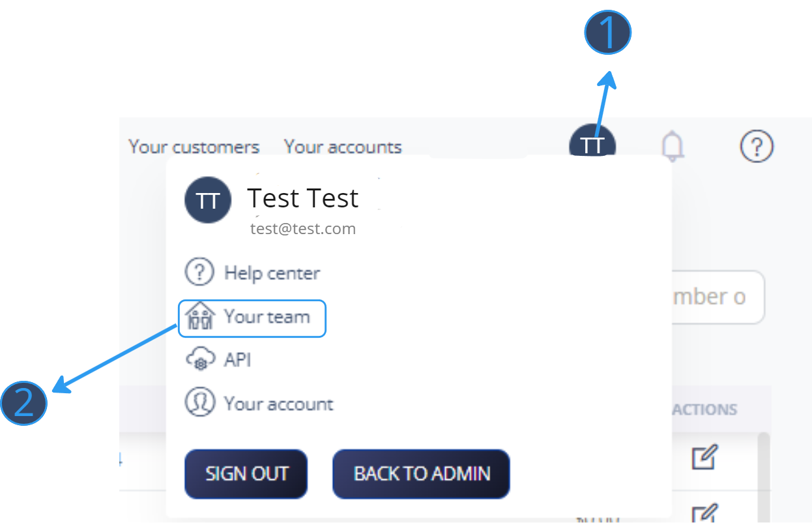Click the TT avatar in top bar
The height and width of the screenshot is (523, 812).
click(x=592, y=141)
